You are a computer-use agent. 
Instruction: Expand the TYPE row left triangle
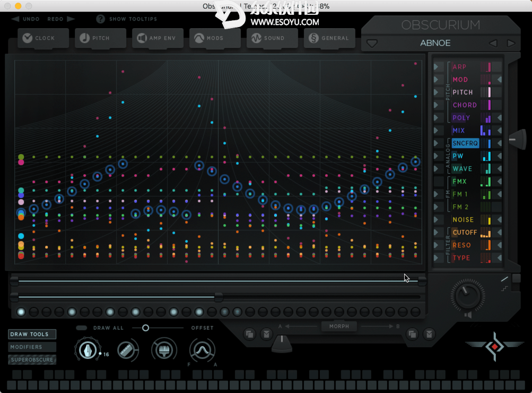437,258
